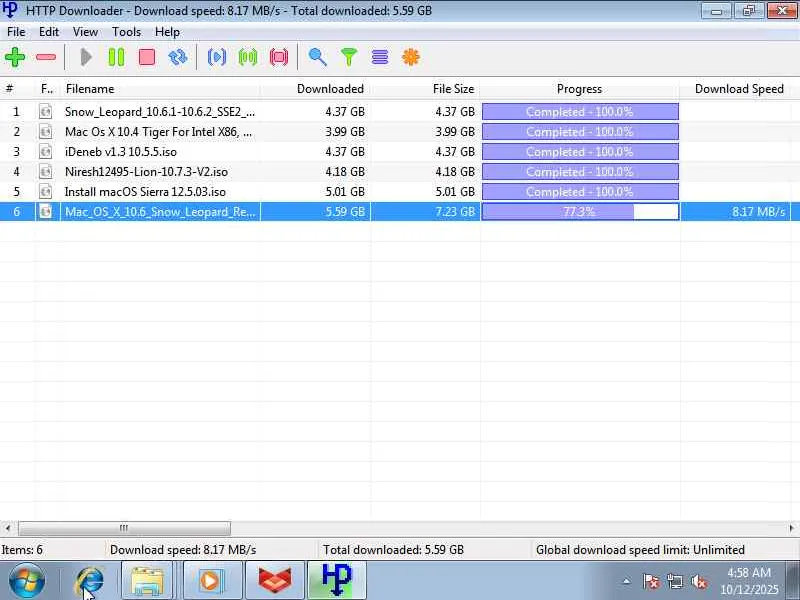800x600 pixels.
Task: Open the Tools menu
Action: (127, 32)
